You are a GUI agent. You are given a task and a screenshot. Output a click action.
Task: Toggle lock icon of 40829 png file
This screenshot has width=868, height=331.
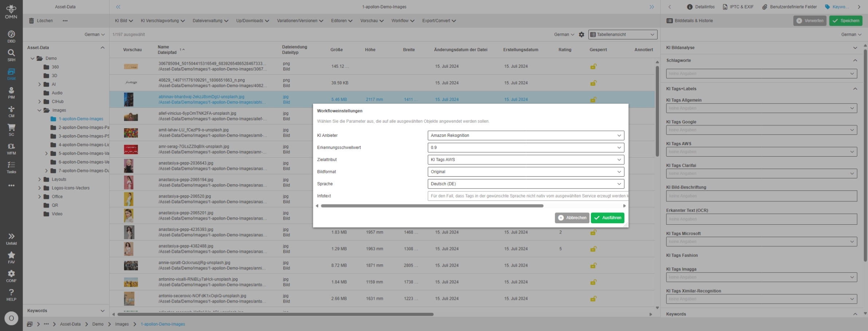point(593,83)
